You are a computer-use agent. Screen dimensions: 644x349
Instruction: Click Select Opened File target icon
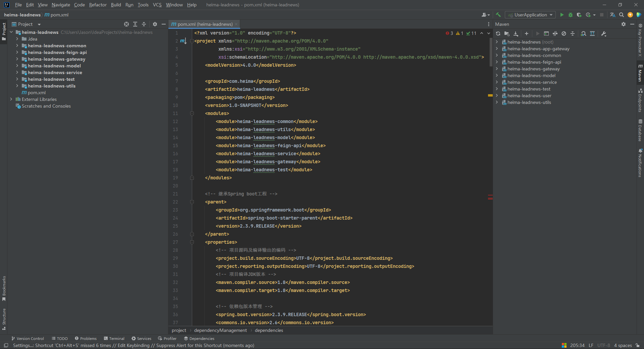tap(126, 24)
